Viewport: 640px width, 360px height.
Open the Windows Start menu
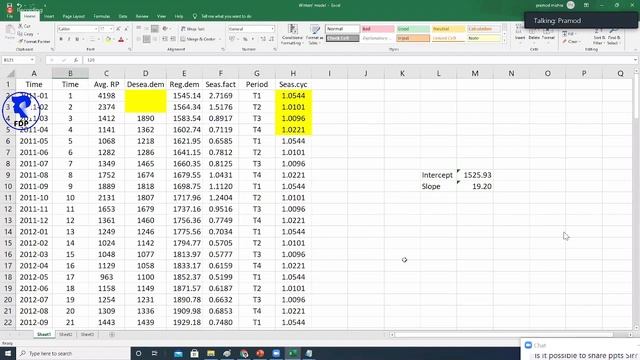click(x=8, y=353)
